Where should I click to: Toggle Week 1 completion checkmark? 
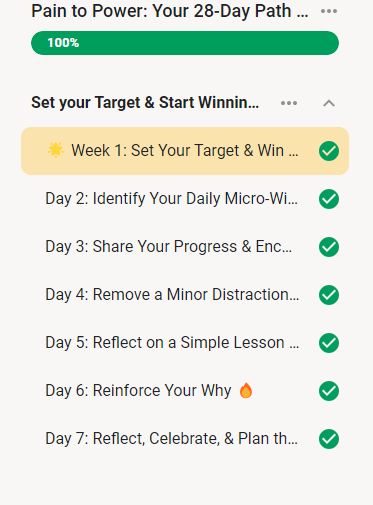pos(329,151)
